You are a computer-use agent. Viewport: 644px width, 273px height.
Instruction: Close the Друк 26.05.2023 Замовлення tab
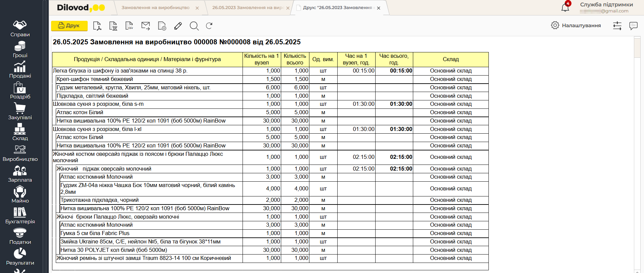pos(379,8)
